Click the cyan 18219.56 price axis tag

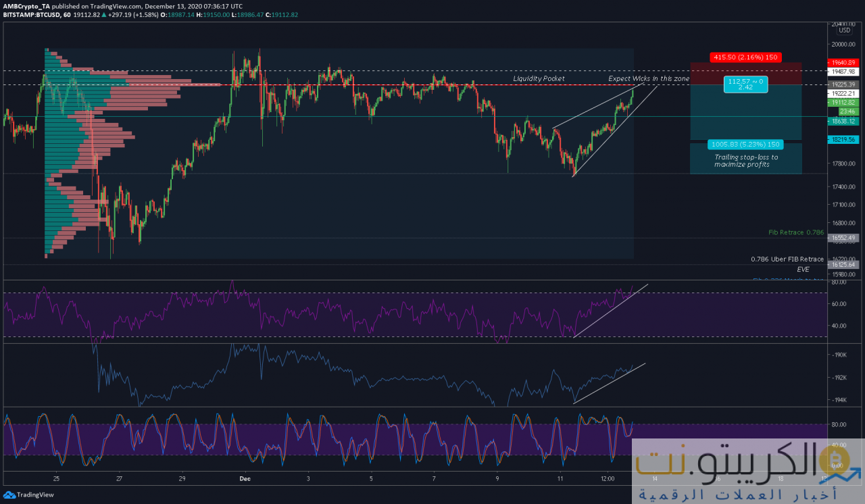(x=843, y=139)
